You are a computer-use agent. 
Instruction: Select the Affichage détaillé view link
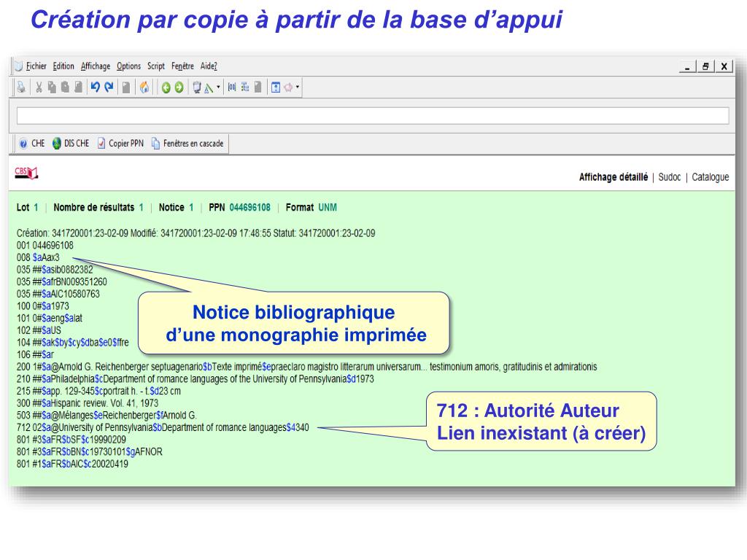pos(613,177)
